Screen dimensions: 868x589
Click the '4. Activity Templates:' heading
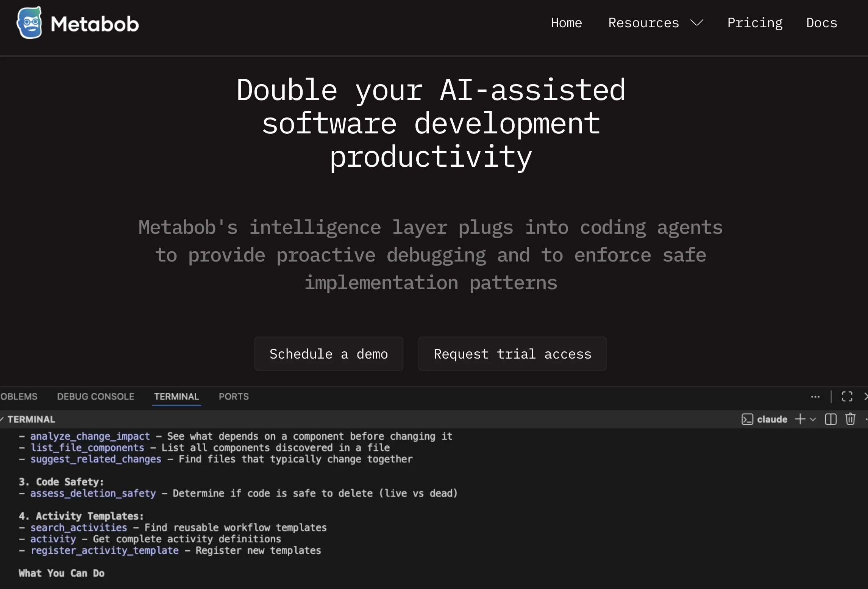[x=81, y=516]
